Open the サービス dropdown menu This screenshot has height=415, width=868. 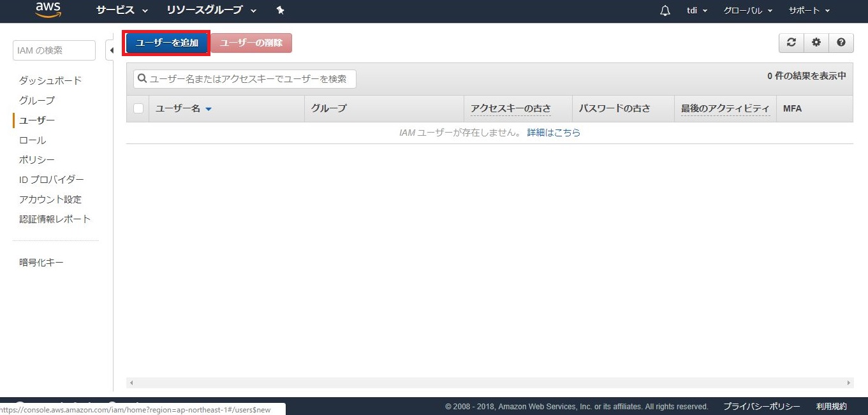(x=121, y=10)
